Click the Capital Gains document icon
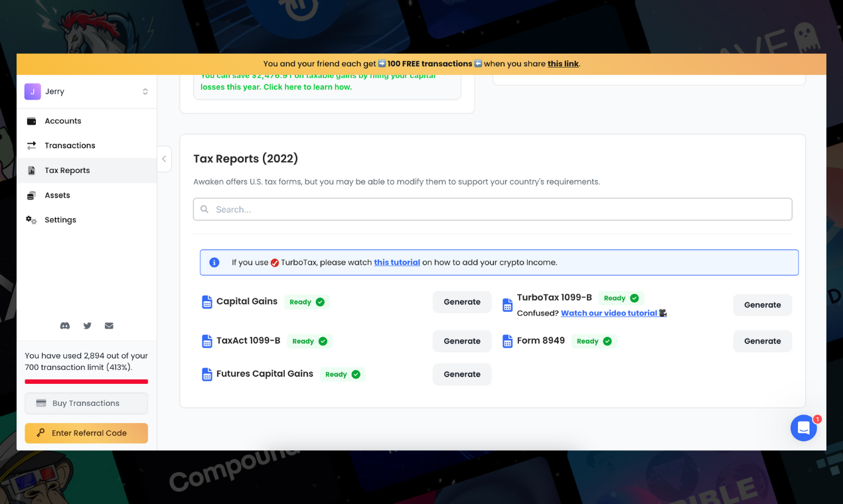843x504 pixels. click(206, 302)
